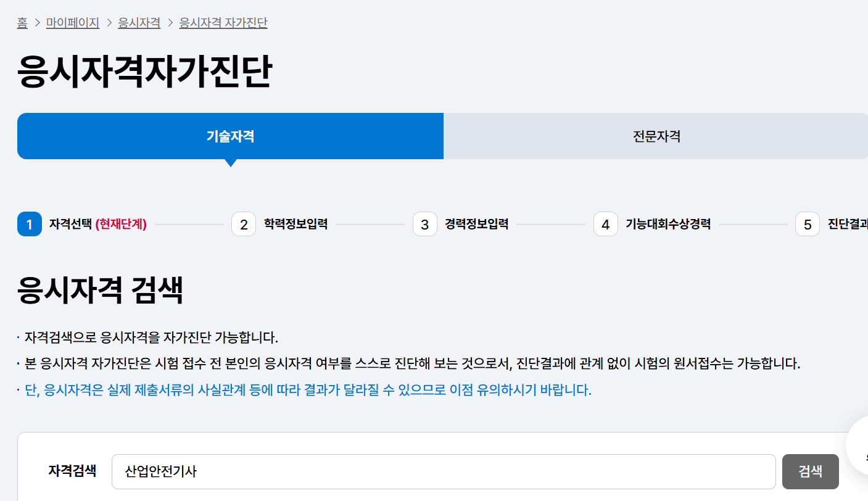
Task: Click step 3 number badge
Action: [x=425, y=224]
